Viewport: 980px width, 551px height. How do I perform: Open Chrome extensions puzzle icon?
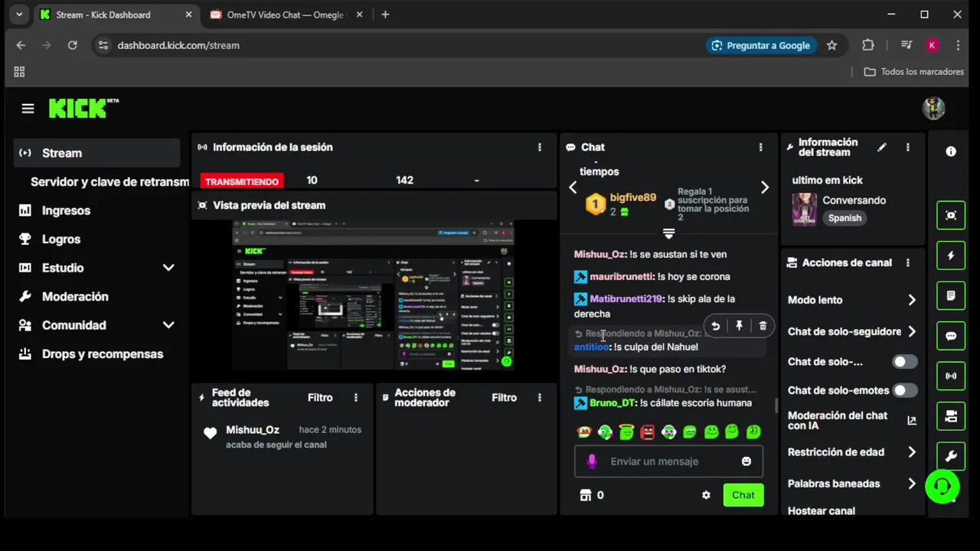(867, 45)
